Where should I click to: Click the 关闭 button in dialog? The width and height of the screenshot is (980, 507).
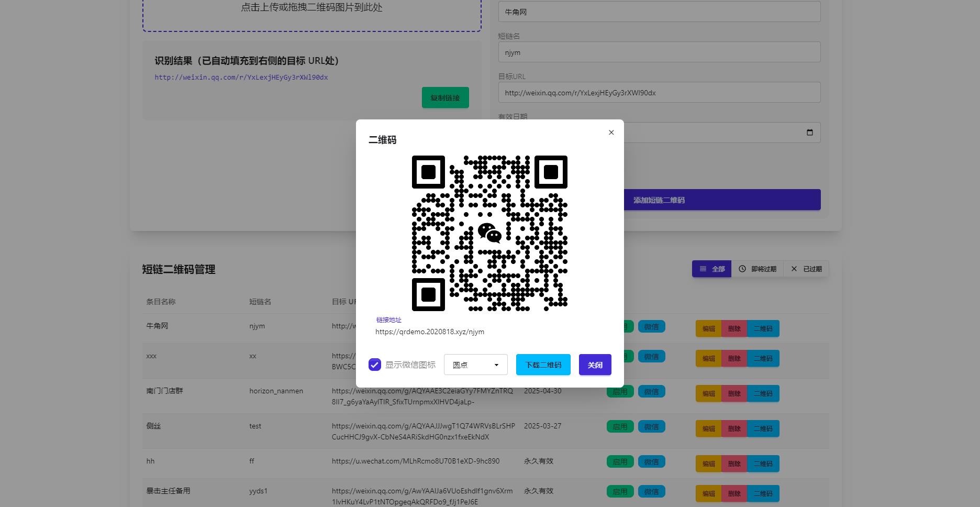pos(595,365)
